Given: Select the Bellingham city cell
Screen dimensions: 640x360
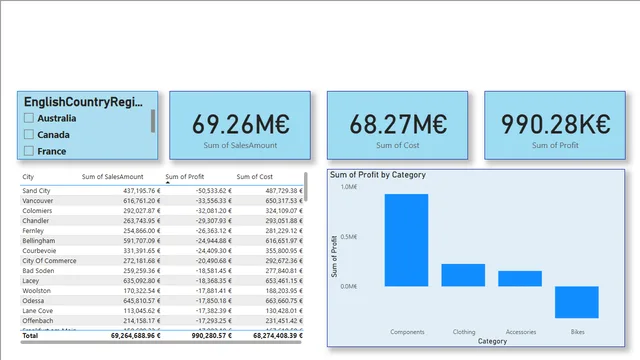Looking at the screenshot, I should click(38, 241).
